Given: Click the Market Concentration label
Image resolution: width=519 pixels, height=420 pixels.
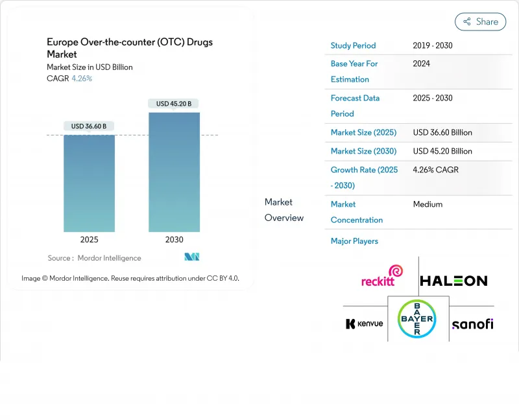Looking at the screenshot, I should coord(357,212).
